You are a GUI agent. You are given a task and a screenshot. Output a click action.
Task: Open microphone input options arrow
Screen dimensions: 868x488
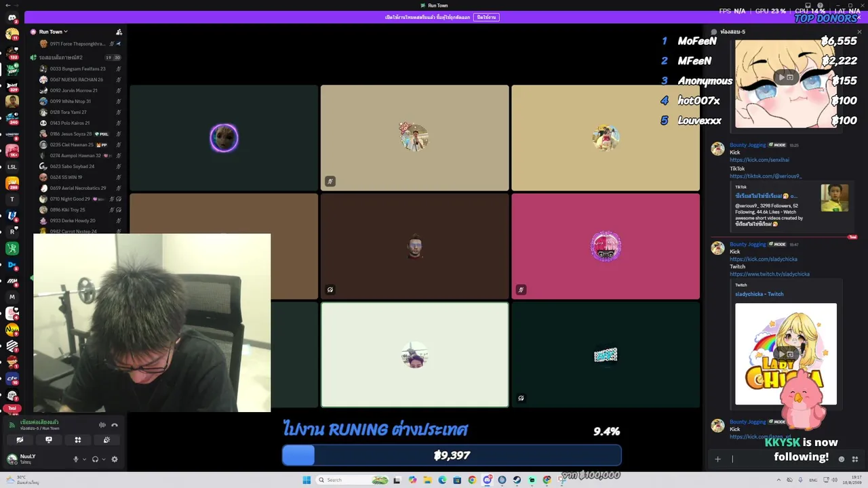[x=84, y=459]
